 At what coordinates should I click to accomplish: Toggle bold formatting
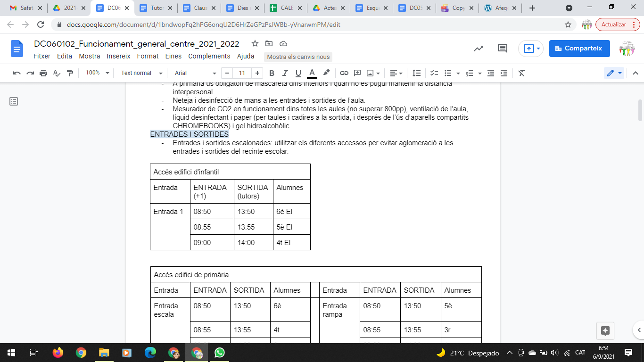272,73
